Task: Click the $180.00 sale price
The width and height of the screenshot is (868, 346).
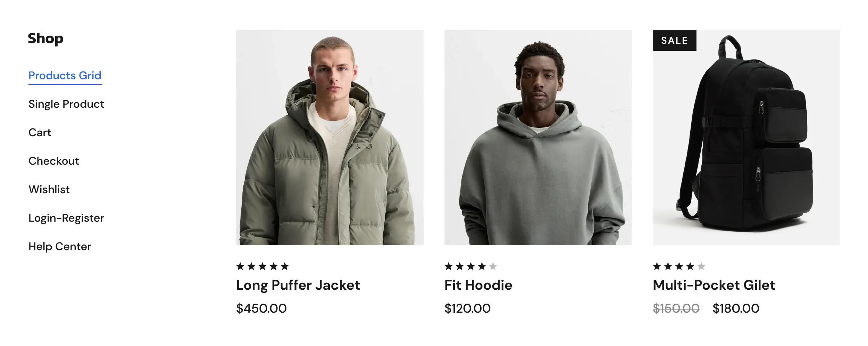Action: 736,308
